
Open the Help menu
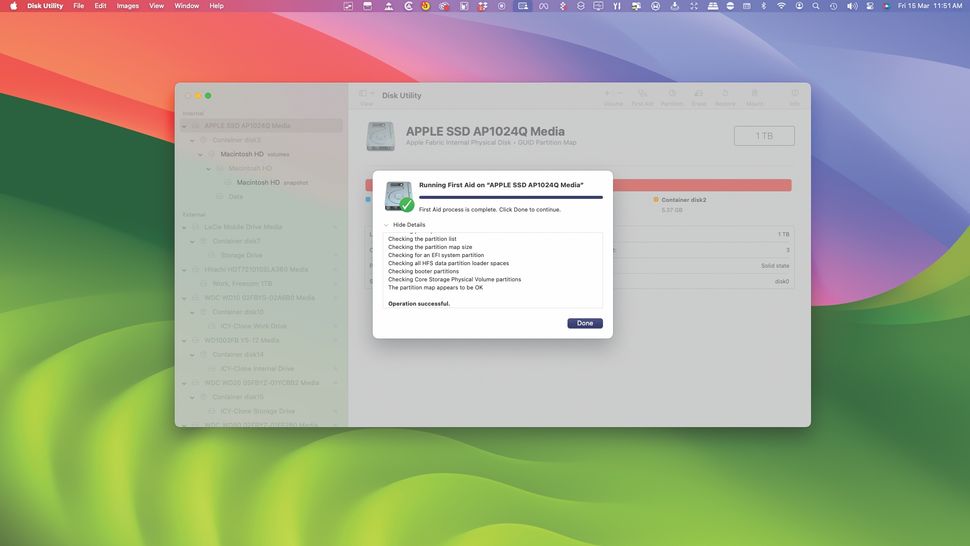pyautogui.click(x=216, y=6)
